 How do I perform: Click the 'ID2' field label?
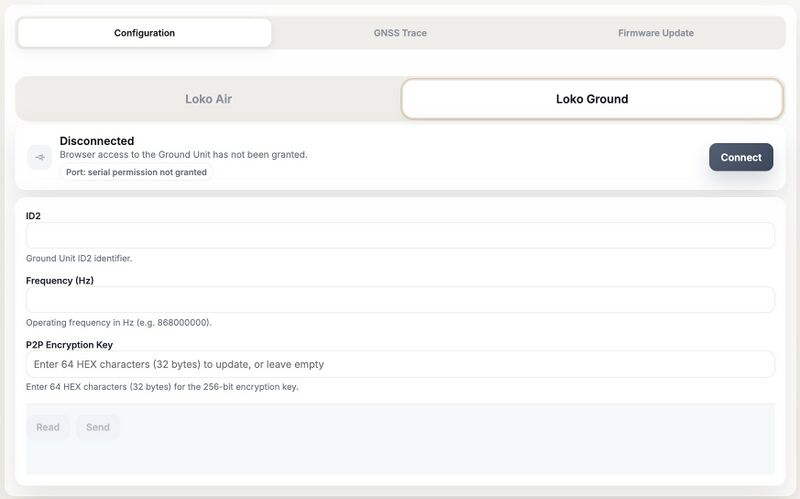(33, 216)
